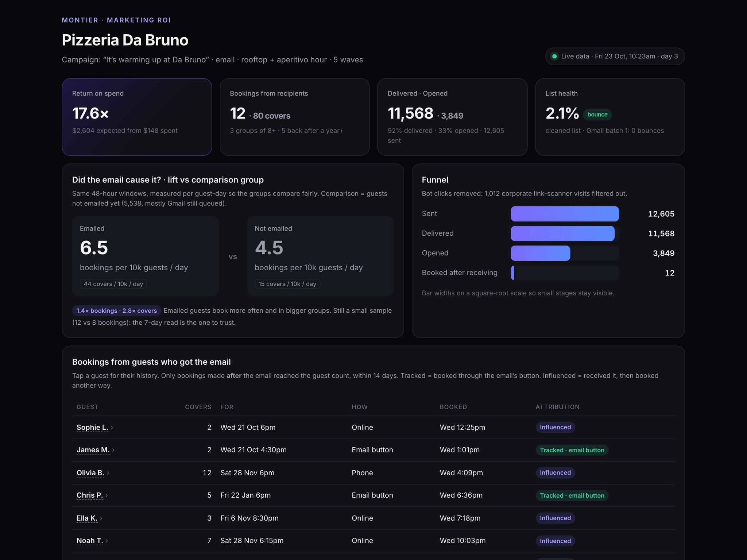Click the 'Sat 28 Nov 6:15pm' cell
Screen dimensions: 747x560
pyautogui.click(x=252, y=541)
